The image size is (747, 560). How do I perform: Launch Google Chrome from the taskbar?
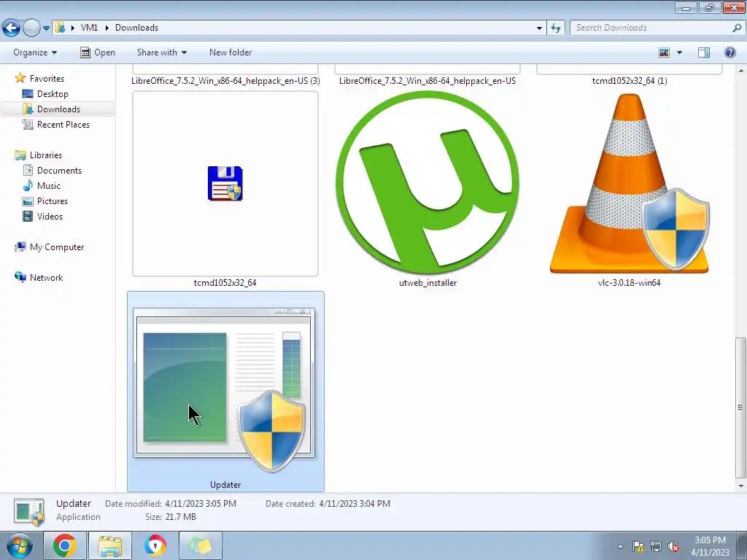tap(64, 545)
